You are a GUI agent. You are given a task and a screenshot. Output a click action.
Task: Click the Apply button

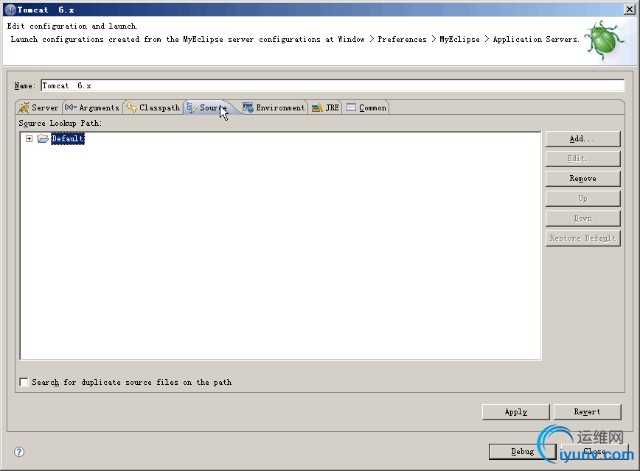pos(516,412)
